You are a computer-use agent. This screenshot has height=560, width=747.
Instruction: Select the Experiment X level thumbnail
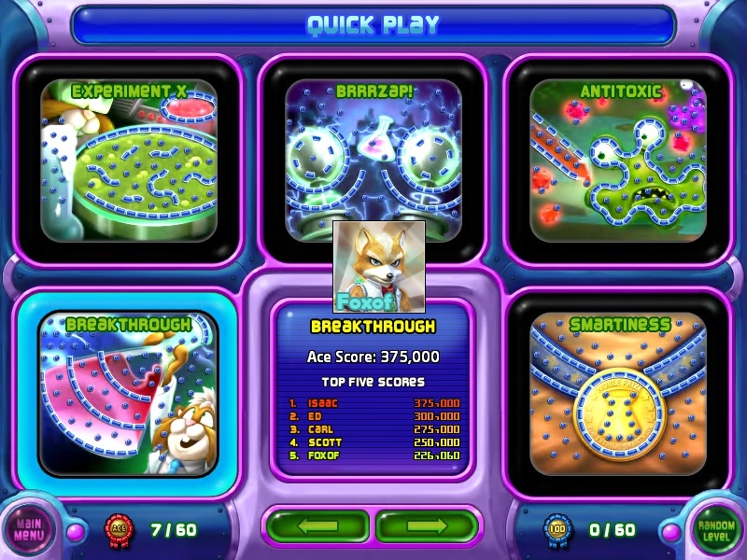pyautogui.click(x=129, y=161)
